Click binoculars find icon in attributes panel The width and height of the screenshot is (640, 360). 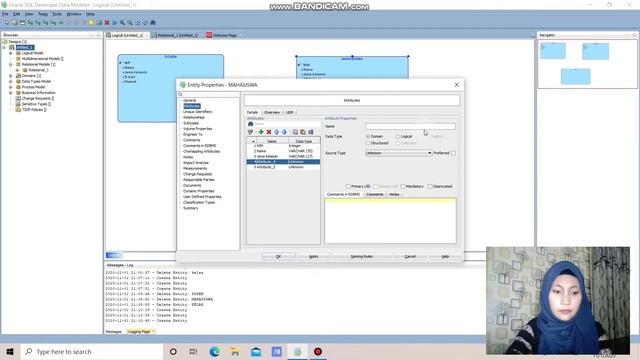point(251,124)
